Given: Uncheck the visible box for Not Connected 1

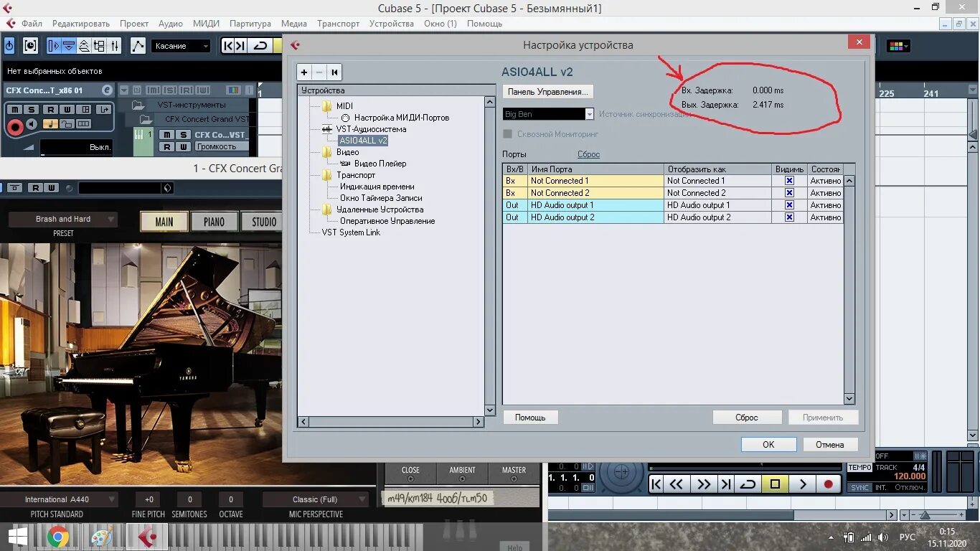Looking at the screenshot, I should coord(788,181).
